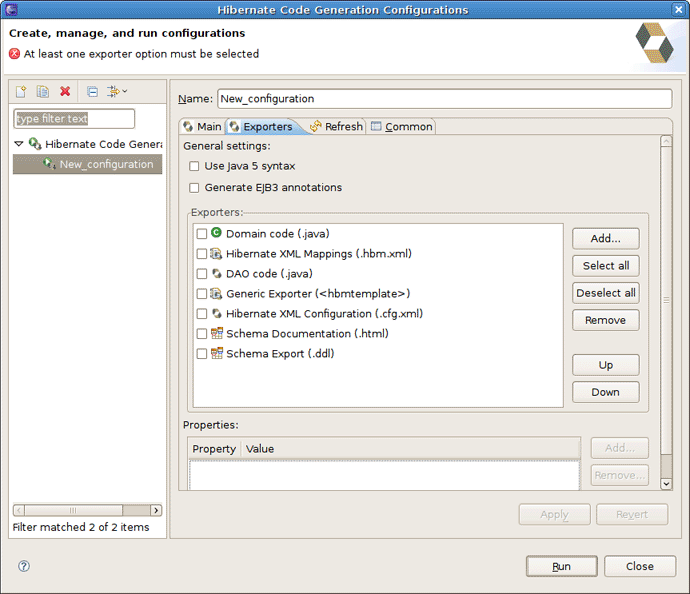Click the Run button

pyautogui.click(x=561, y=566)
